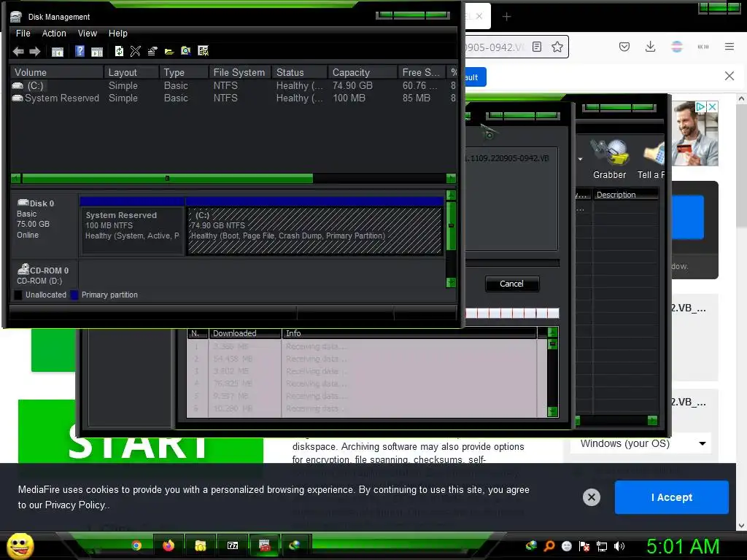Close the advertisement with its X icon

click(712, 106)
